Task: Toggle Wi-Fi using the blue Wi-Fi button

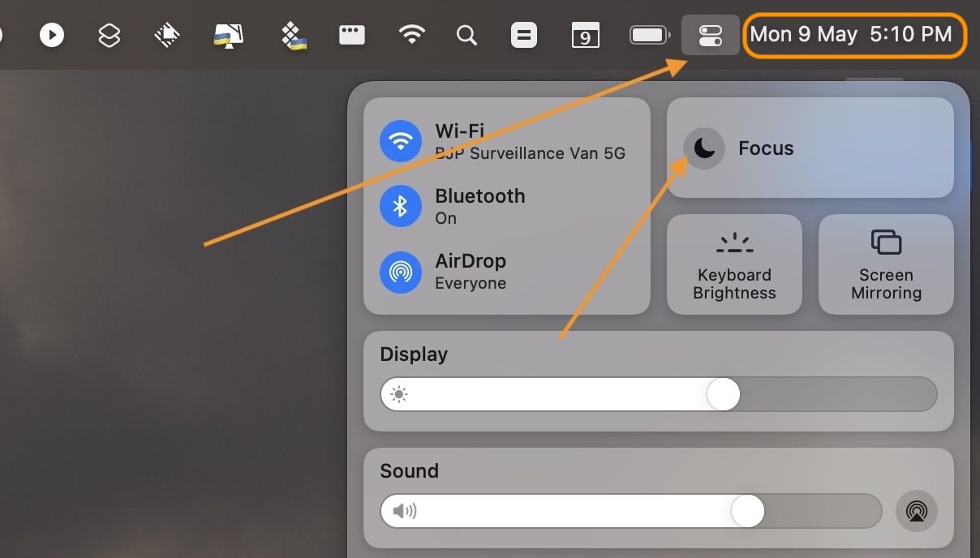Action: point(400,141)
